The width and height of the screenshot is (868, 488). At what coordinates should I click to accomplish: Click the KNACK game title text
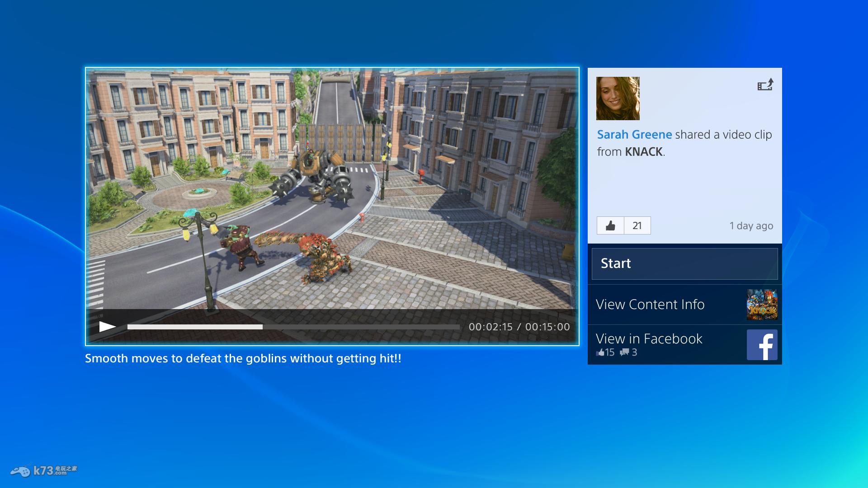point(643,152)
